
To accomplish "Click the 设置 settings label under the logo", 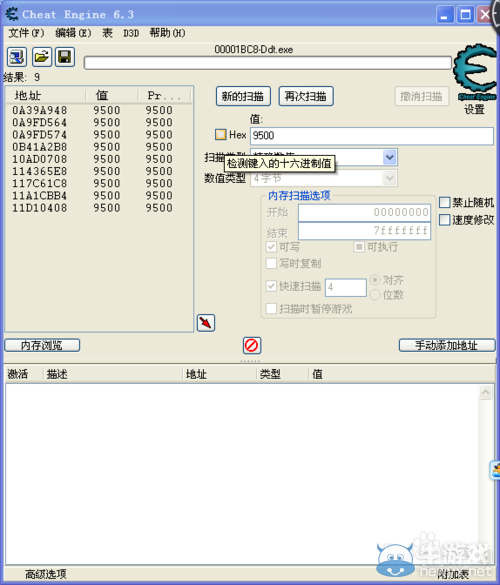I will [x=474, y=109].
